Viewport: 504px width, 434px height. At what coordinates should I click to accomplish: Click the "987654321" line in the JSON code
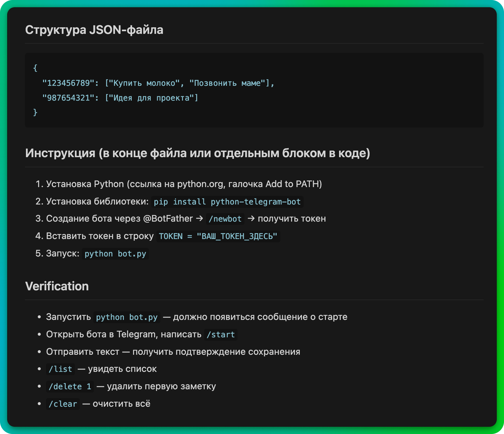120,98
